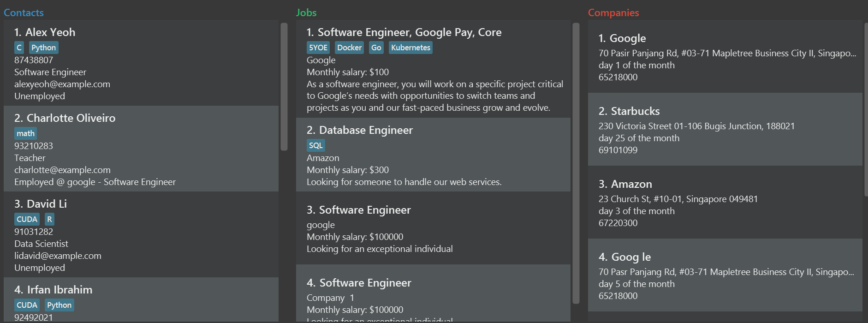This screenshot has height=323, width=868.
Task: Click 'Company 1' under job 4
Action: (x=330, y=298)
